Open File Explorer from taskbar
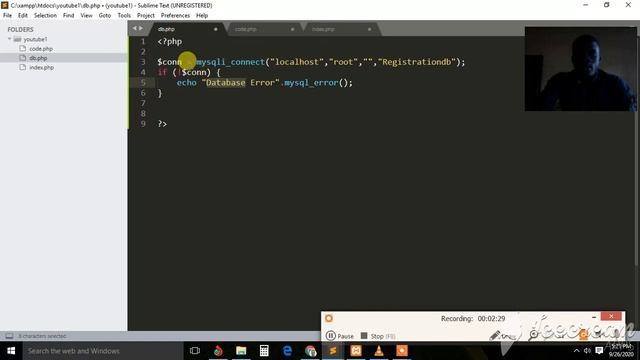Viewport: 640px width, 360px height. click(241, 351)
